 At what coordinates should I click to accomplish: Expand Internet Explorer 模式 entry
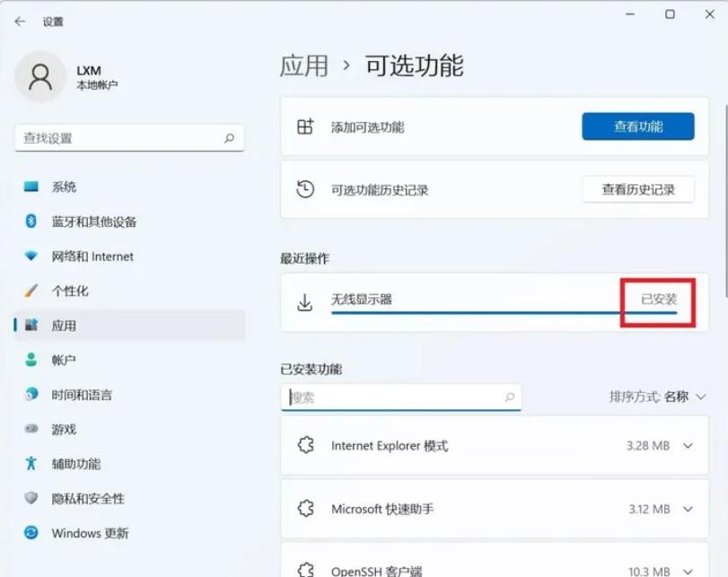pyautogui.click(x=689, y=446)
